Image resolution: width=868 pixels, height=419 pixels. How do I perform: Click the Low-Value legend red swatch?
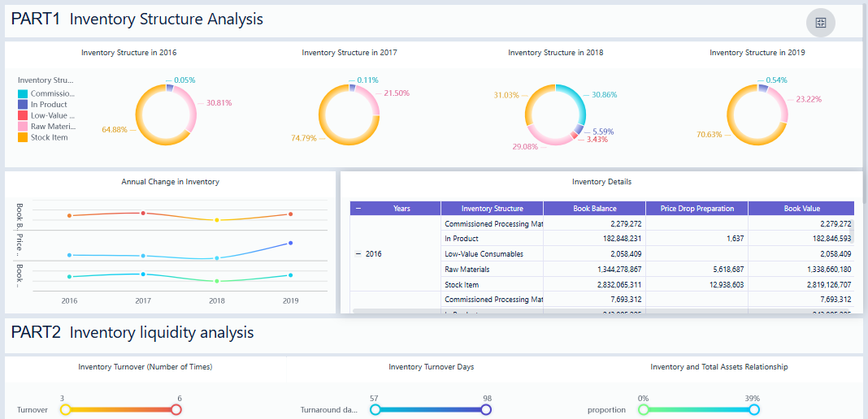pyautogui.click(x=23, y=116)
